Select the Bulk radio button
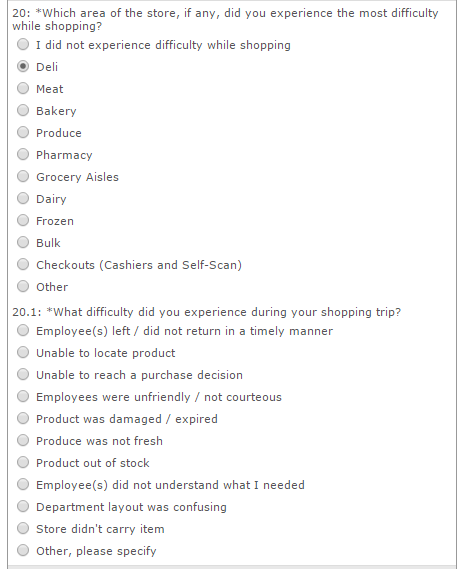This screenshot has height=569, width=471. 23,242
